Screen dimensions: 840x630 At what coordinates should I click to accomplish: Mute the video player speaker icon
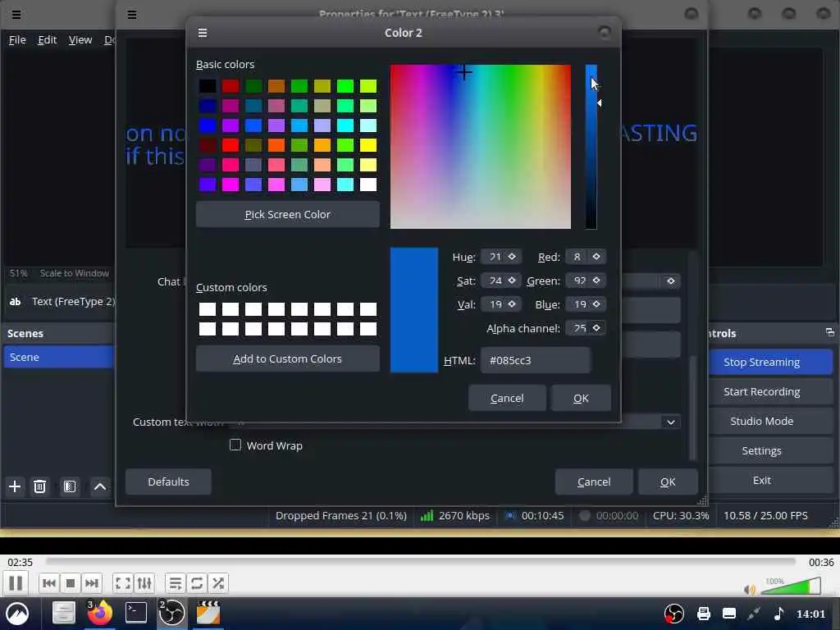tap(750, 590)
